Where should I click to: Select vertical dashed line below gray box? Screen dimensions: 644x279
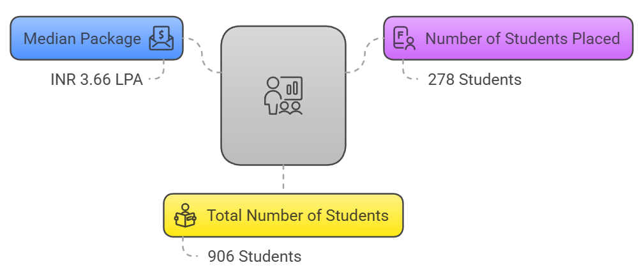tap(283, 177)
